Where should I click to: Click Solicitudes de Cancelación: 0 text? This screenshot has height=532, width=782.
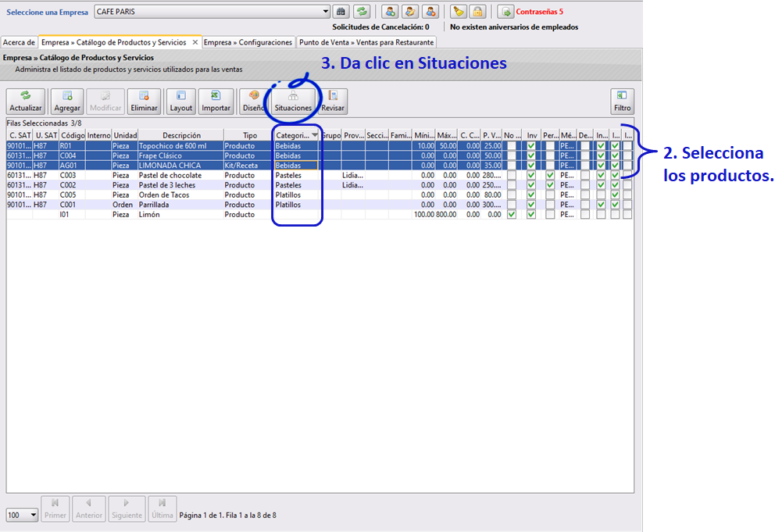click(380, 27)
